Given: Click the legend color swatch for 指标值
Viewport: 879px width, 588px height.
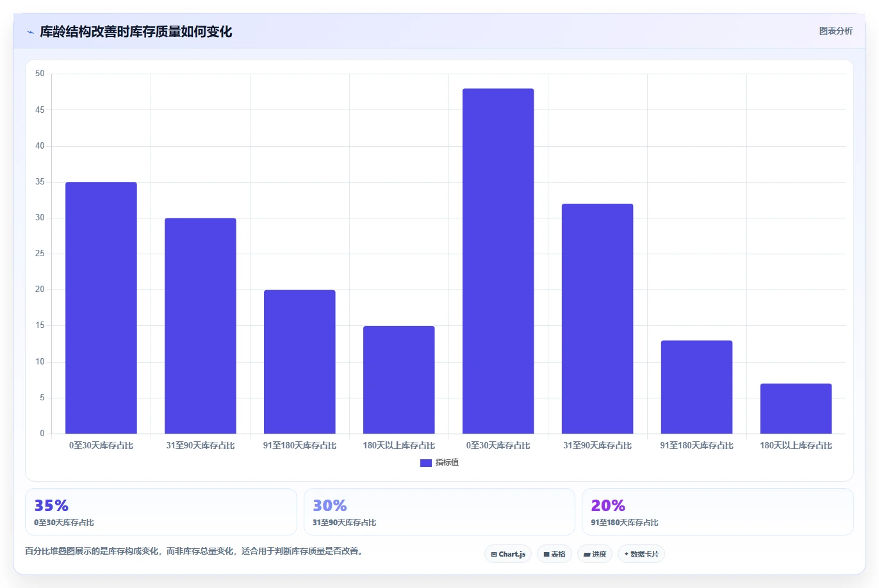Looking at the screenshot, I should coord(425,462).
